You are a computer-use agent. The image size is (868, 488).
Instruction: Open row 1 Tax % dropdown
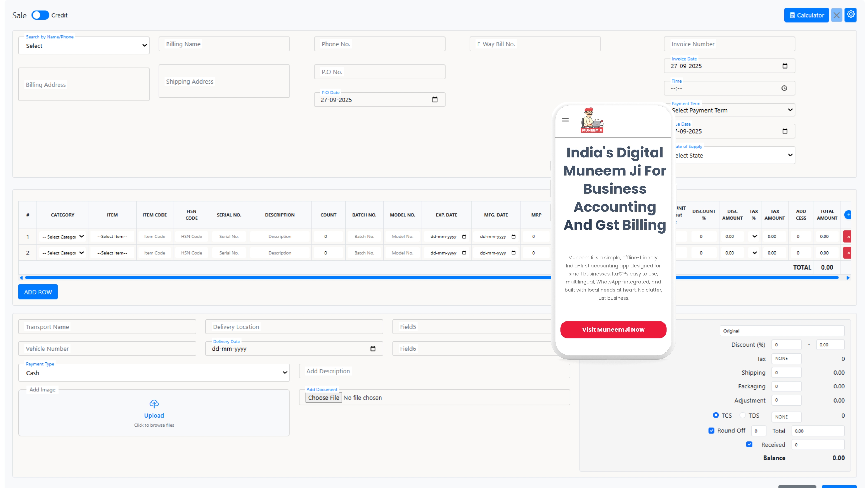pos(754,236)
